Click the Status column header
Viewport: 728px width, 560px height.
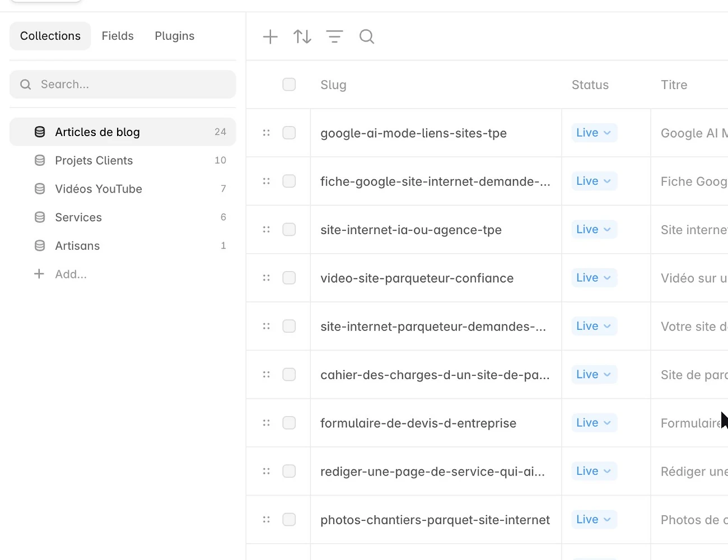coord(590,85)
